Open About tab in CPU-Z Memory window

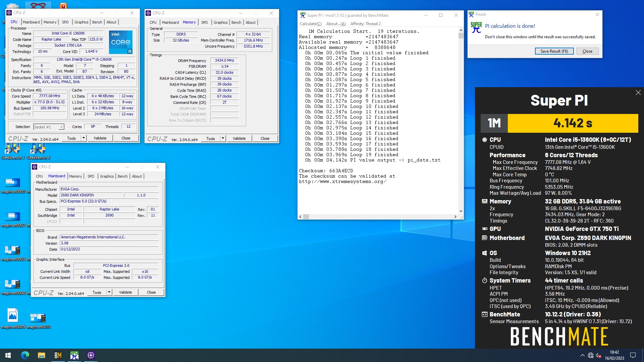[251, 22]
